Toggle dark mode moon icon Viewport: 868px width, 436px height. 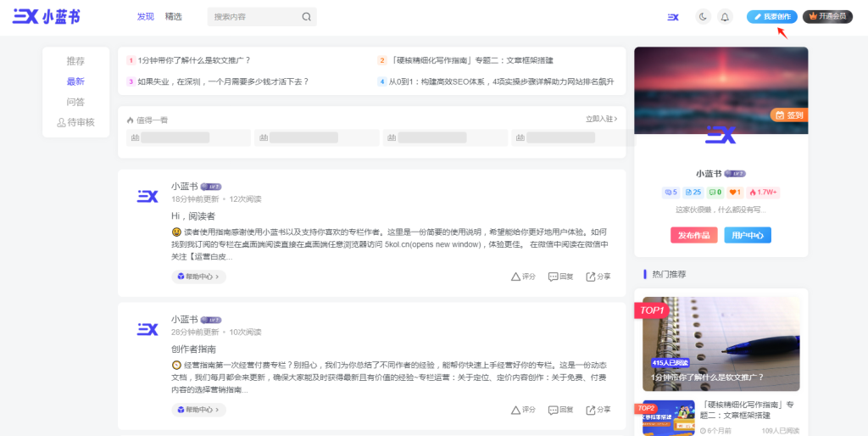click(x=703, y=17)
